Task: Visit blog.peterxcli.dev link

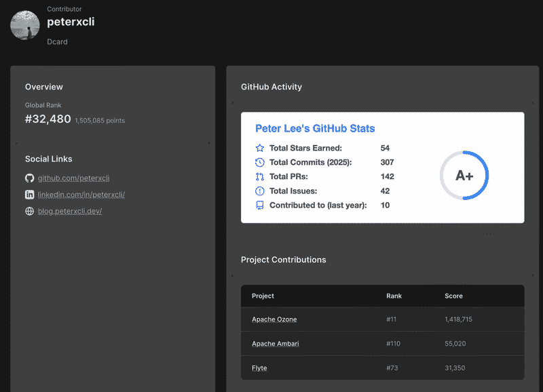Action: point(69,211)
